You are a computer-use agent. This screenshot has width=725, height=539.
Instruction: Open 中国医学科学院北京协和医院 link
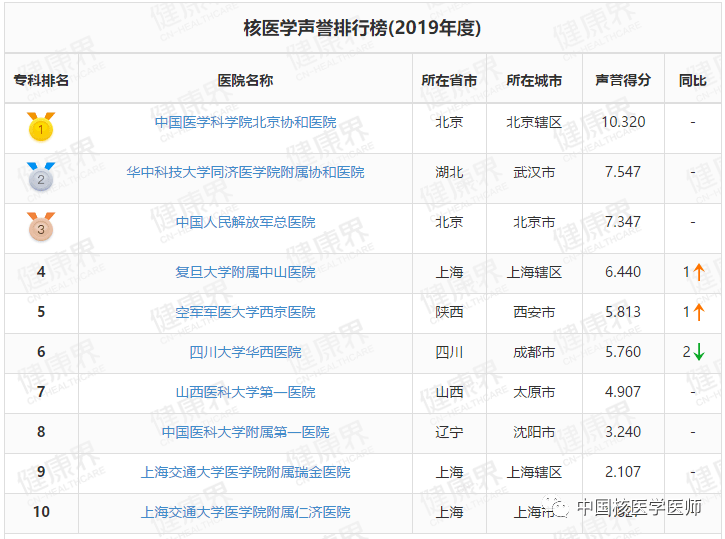click(246, 122)
